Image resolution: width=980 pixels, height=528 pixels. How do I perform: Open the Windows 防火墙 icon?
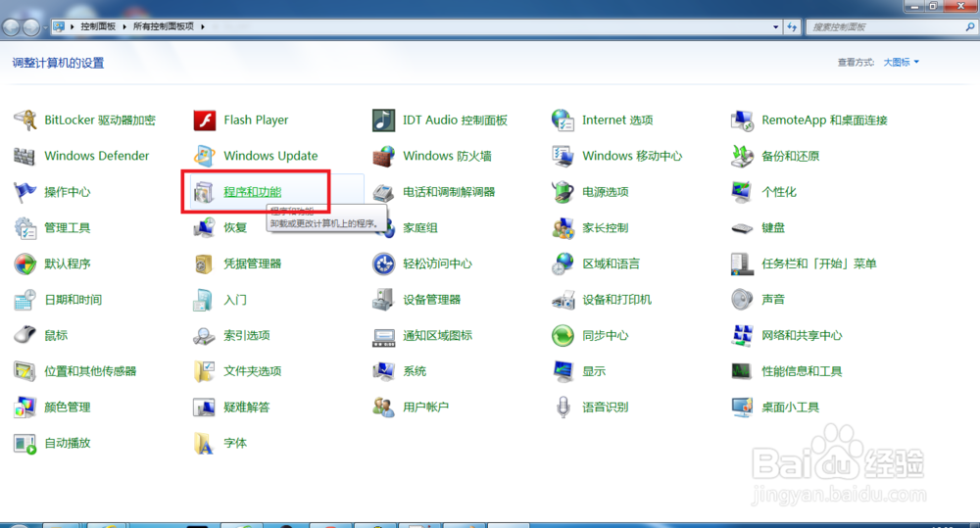(384, 156)
